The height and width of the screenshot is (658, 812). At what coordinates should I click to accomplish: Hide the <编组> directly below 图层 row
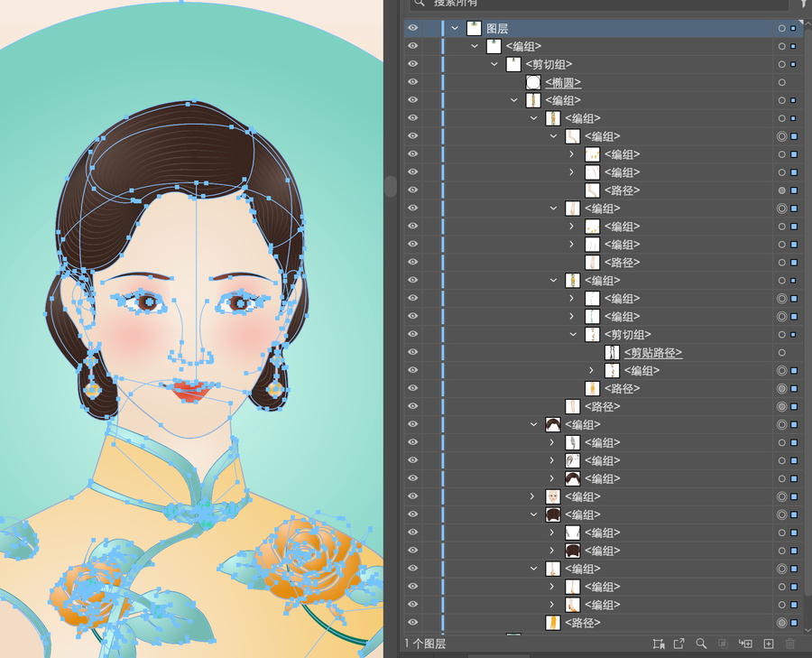coord(412,46)
